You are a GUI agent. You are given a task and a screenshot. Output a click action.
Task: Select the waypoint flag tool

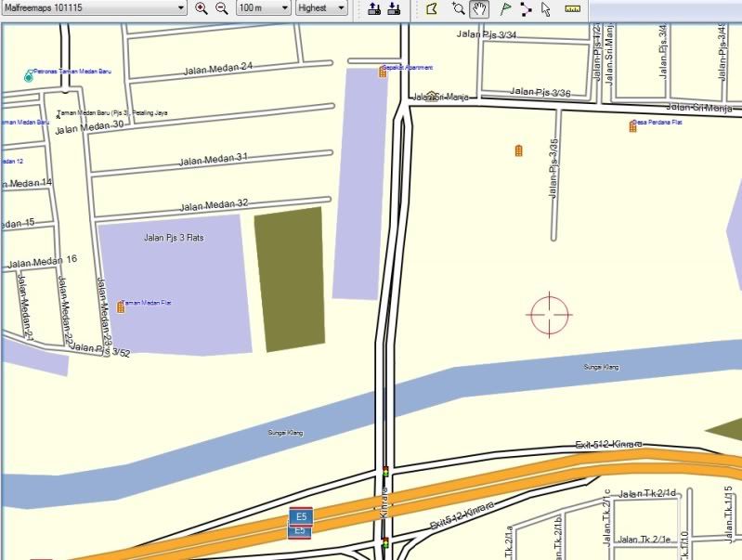505,8
